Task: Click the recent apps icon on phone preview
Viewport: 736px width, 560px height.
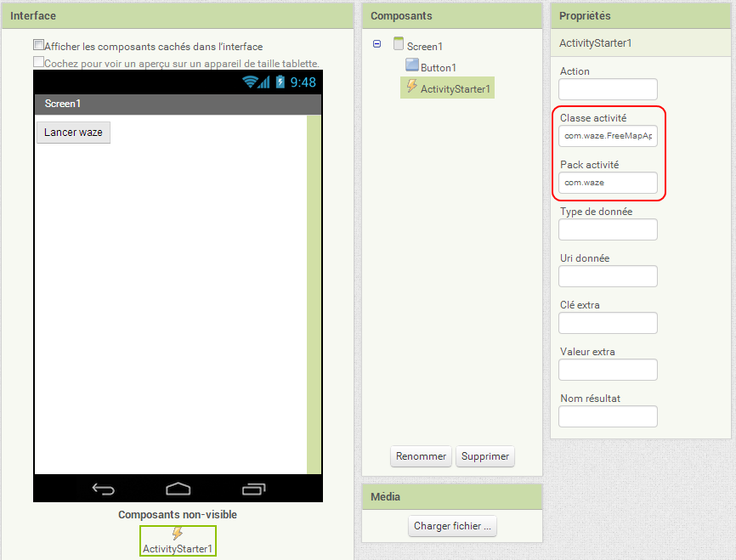Action: (254, 489)
